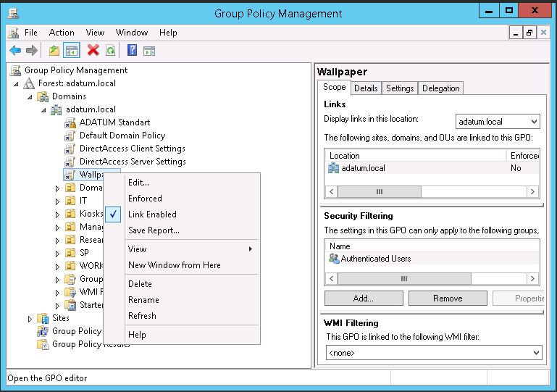The image size is (557, 392).
Task: Open Help from the context menu
Action: coord(137,335)
